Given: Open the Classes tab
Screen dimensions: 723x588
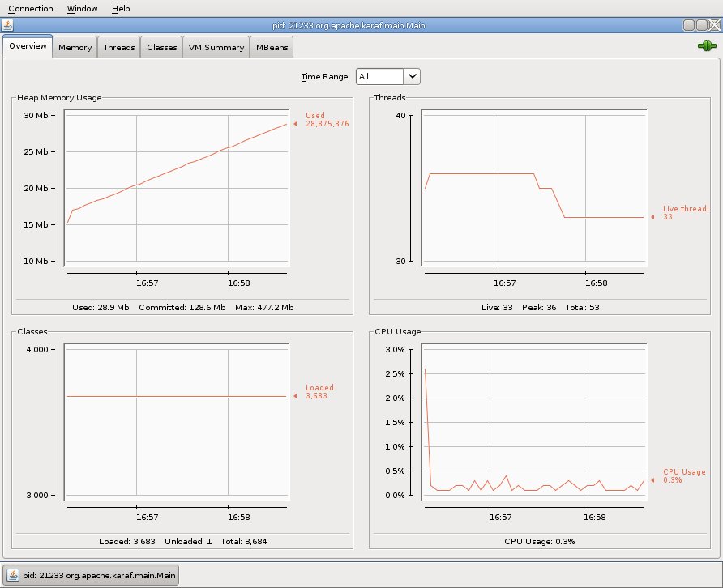Looking at the screenshot, I should [161, 48].
